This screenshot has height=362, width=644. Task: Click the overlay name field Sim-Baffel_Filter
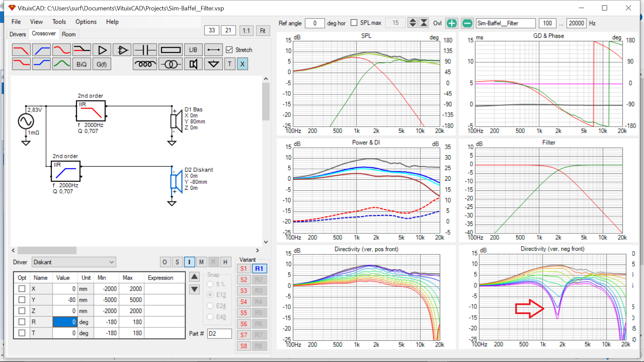pos(505,23)
